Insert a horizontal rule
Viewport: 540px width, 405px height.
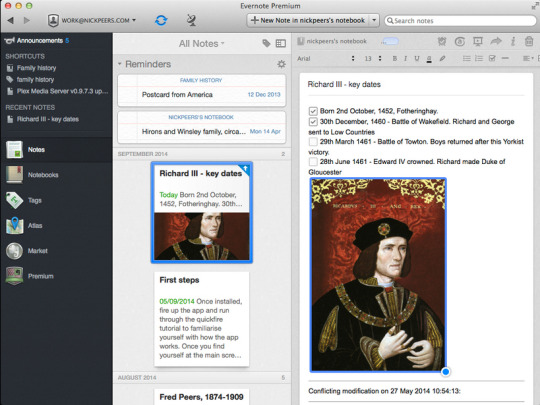click(505, 59)
